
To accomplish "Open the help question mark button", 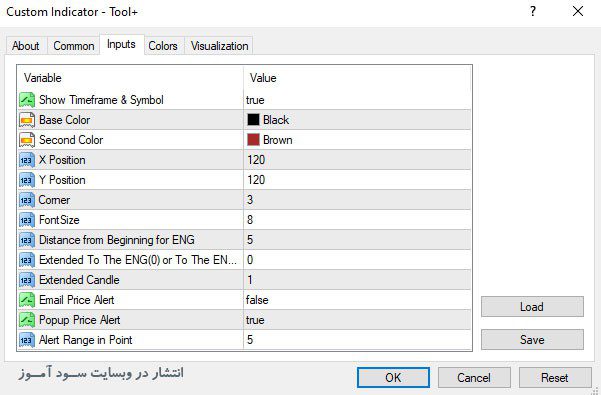I will (x=533, y=11).
